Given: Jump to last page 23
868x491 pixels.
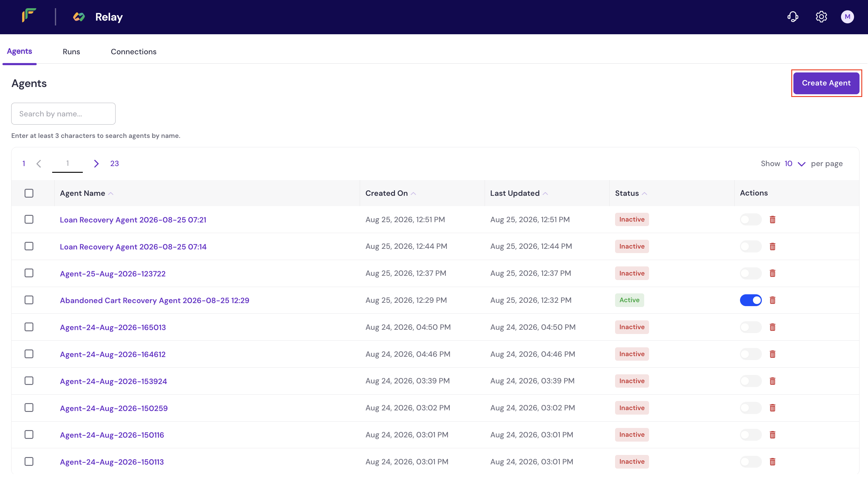Looking at the screenshot, I should (114, 164).
